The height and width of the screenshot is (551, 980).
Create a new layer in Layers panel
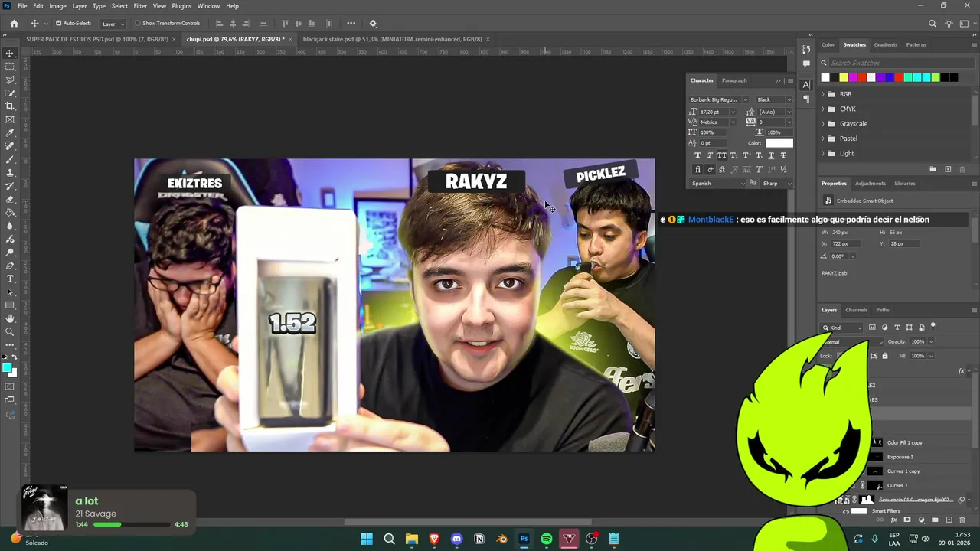pyautogui.click(x=949, y=520)
